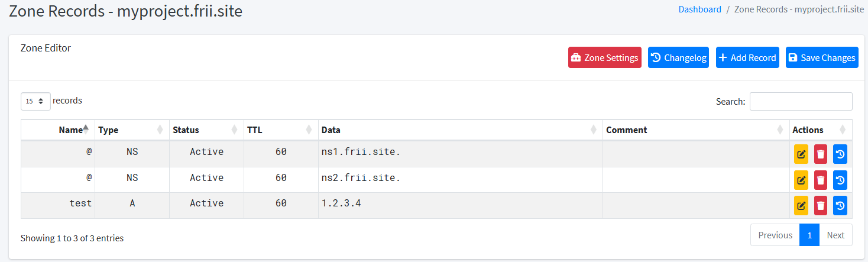Sort records by Data column

click(461, 130)
